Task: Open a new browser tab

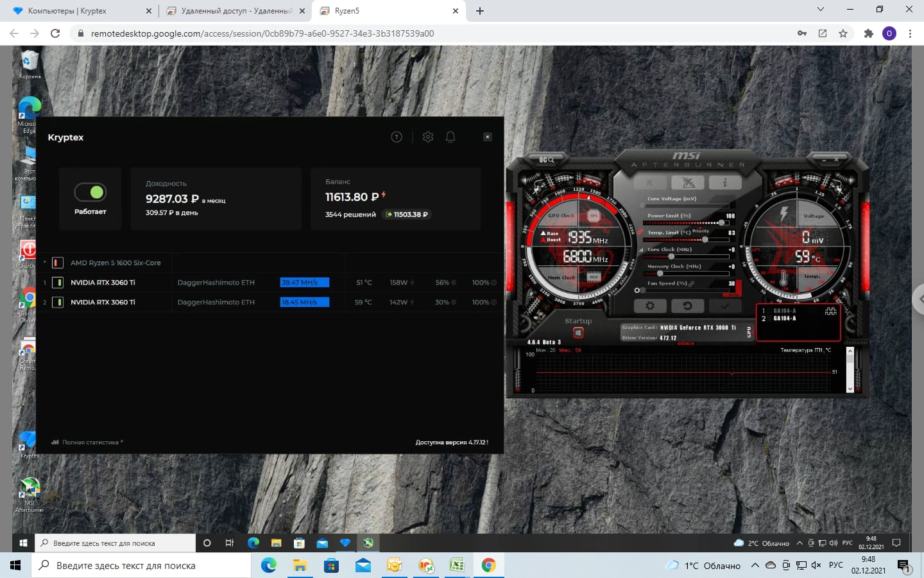Action: coord(480,11)
